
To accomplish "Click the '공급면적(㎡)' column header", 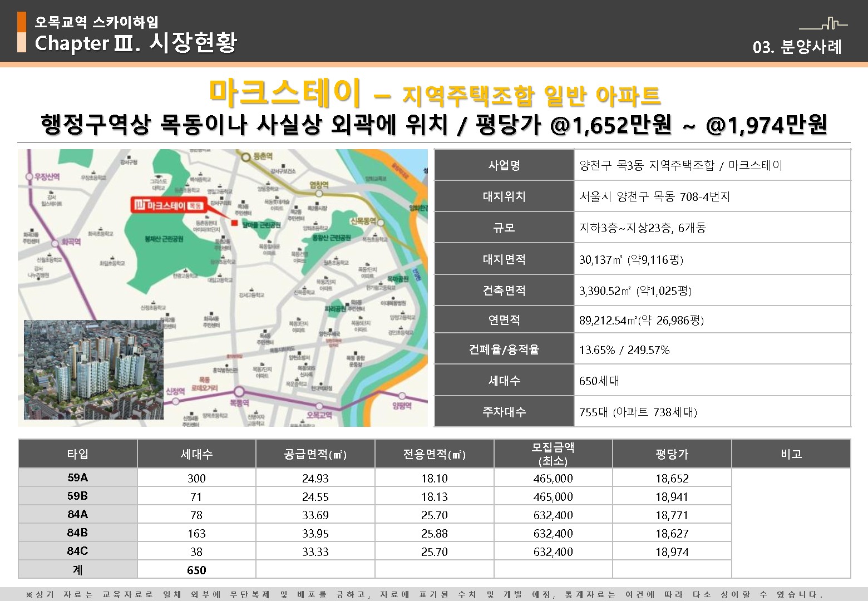I will click(315, 454).
